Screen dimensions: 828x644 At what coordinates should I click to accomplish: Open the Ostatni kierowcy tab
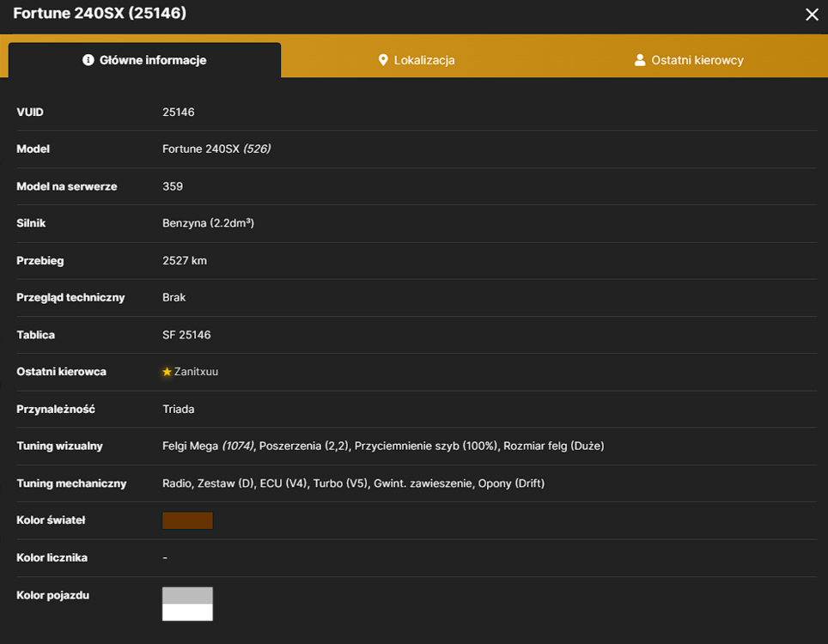[x=689, y=60]
